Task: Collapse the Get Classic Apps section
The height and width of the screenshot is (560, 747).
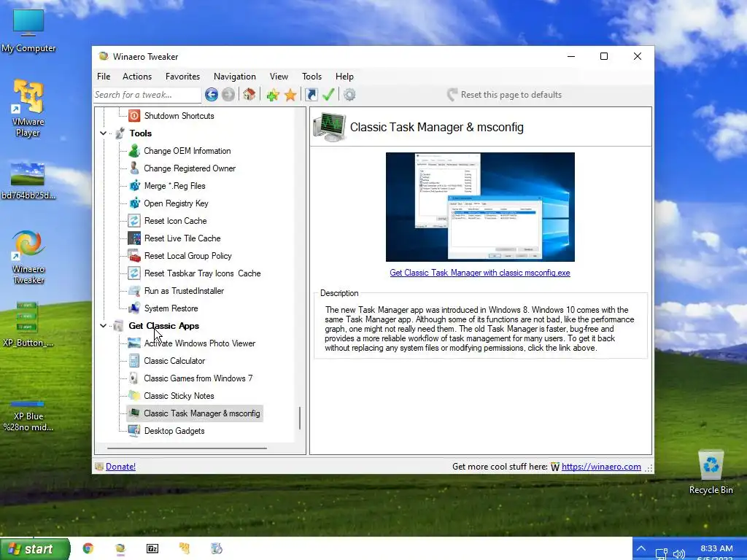Action: click(104, 326)
